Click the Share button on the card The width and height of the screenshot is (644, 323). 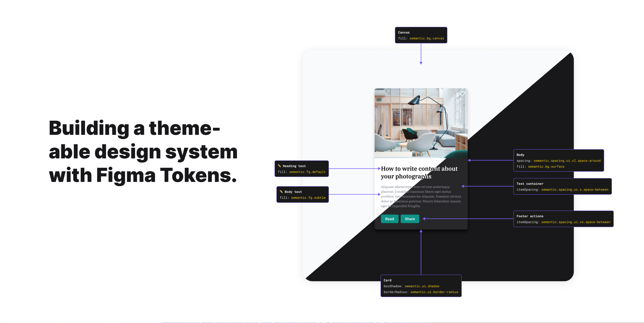(410, 219)
